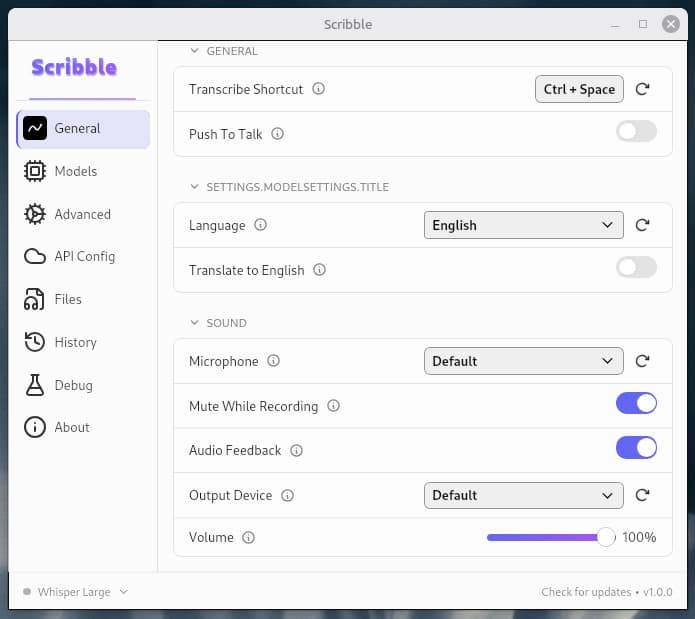
Task: Click the Microphone refresh icon
Action: (643, 361)
